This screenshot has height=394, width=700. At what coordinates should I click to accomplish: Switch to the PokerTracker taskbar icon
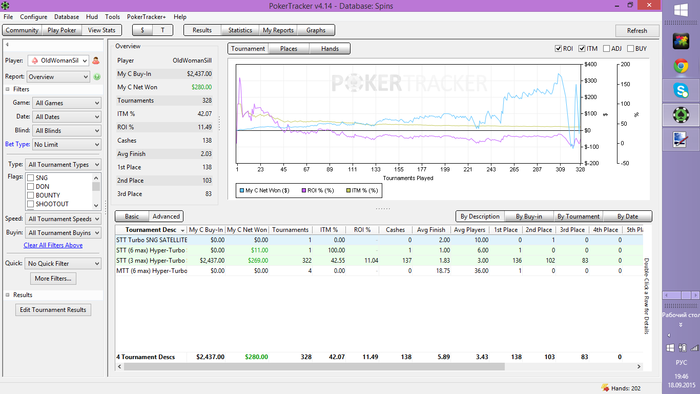click(x=681, y=115)
